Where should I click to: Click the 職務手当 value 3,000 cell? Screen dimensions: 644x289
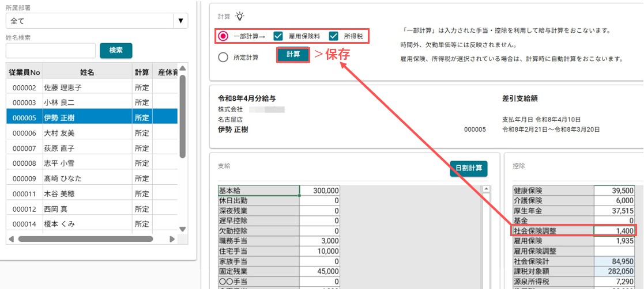pyautogui.click(x=320, y=241)
